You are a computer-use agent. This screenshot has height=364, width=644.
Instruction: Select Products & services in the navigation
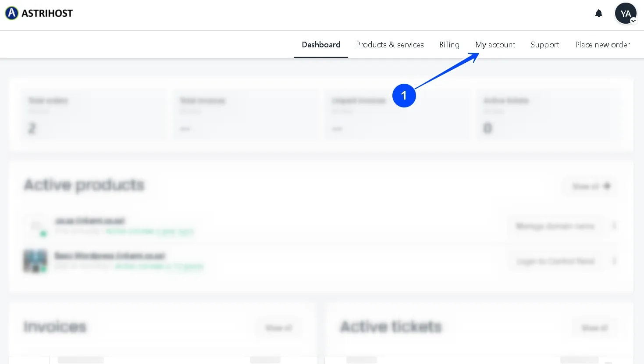(390, 44)
